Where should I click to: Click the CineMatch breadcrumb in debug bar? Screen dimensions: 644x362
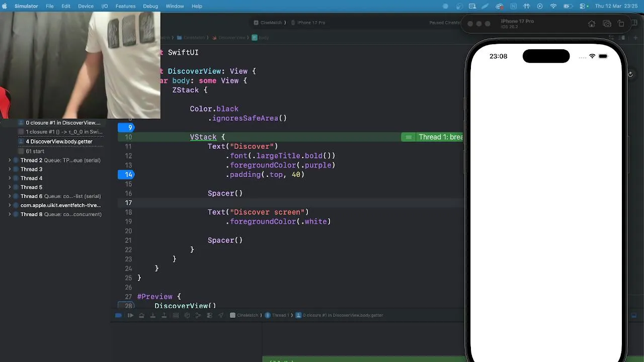tap(244, 315)
